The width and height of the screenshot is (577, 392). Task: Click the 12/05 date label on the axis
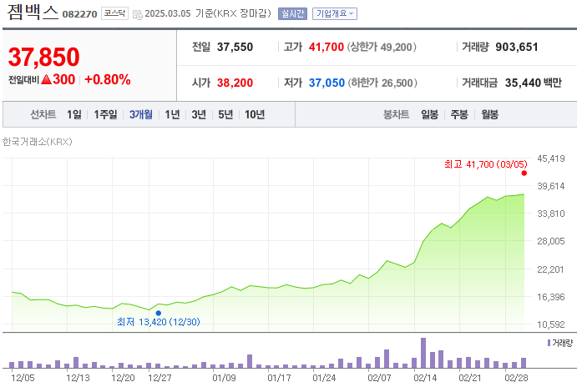click(x=23, y=378)
